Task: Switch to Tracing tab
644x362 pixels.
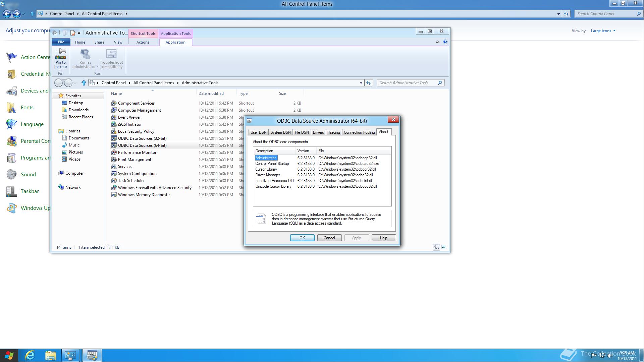Action: [x=334, y=132]
